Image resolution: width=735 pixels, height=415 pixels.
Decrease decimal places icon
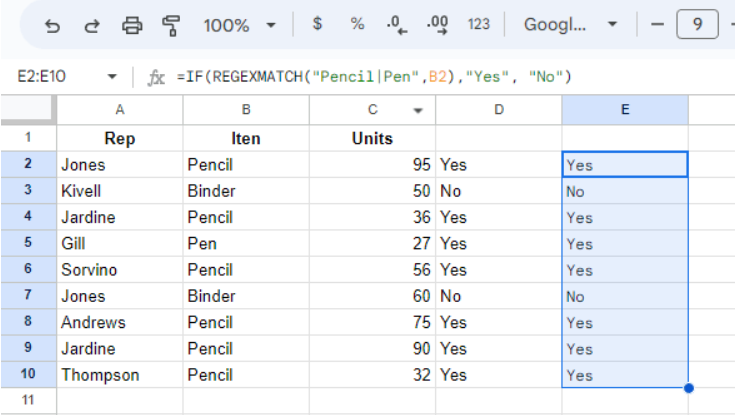pyautogui.click(x=397, y=25)
